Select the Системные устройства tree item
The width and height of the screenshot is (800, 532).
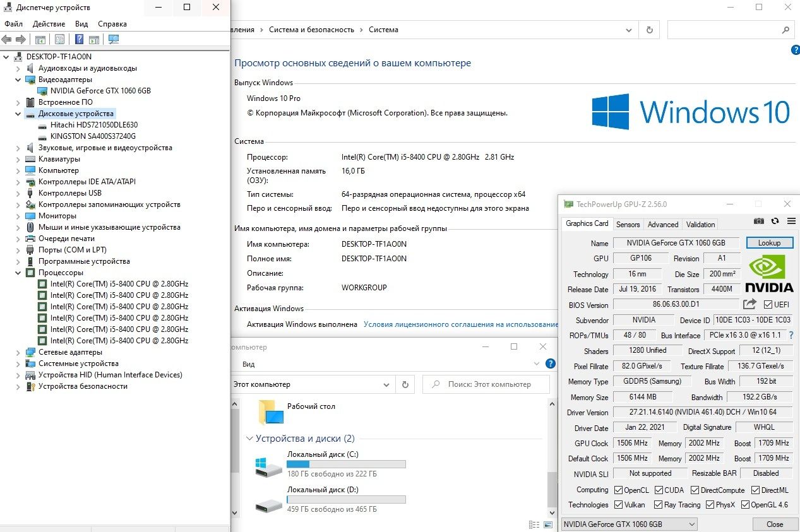78,364
